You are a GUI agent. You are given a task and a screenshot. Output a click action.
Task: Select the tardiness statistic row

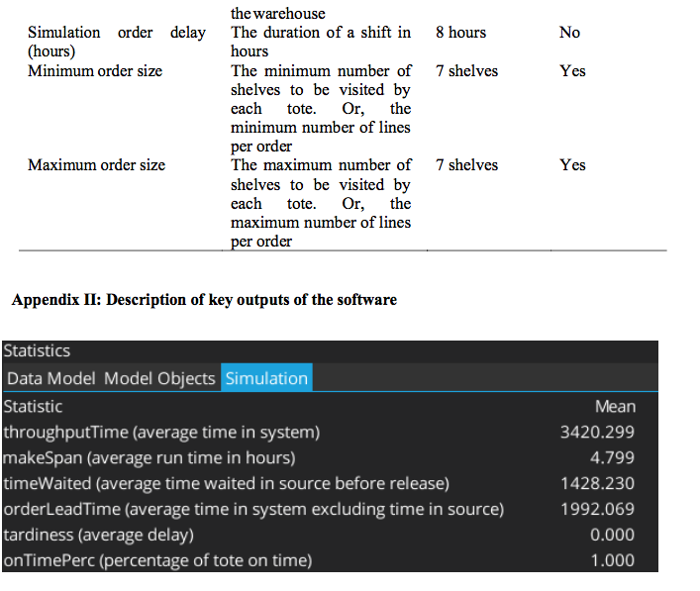click(x=330, y=535)
